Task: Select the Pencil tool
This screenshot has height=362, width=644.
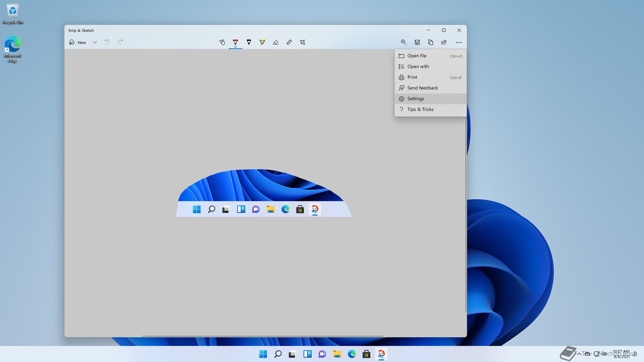Action: click(249, 42)
